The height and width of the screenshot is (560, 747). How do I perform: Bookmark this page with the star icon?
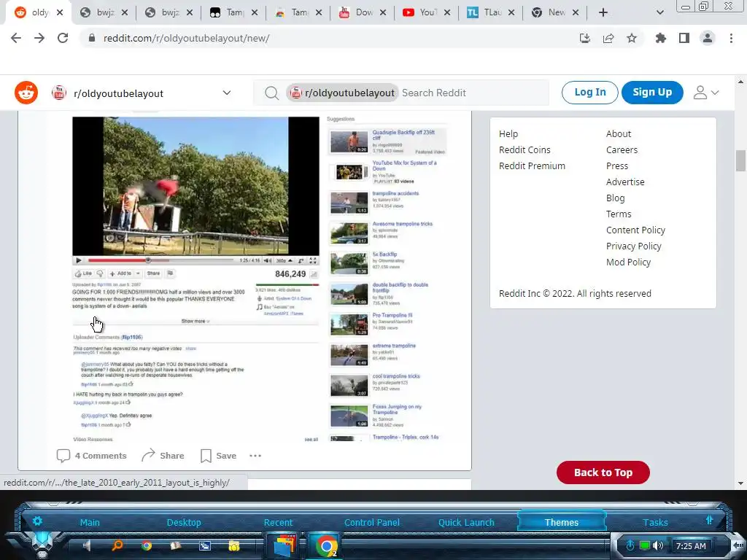632,38
